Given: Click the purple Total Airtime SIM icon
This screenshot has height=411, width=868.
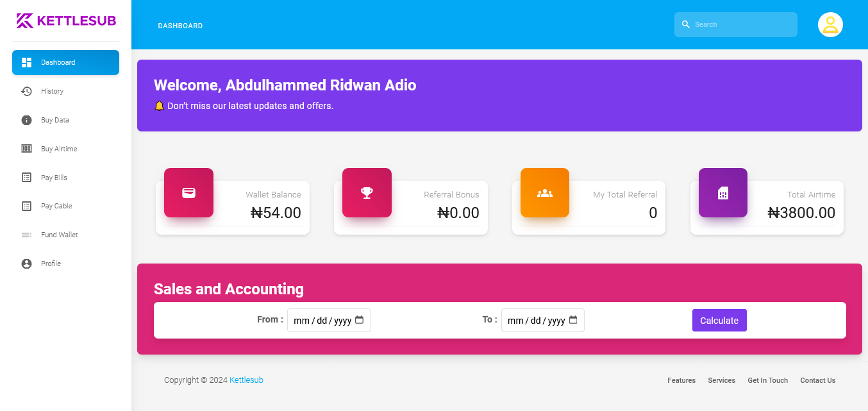Looking at the screenshot, I should point(723,192).
